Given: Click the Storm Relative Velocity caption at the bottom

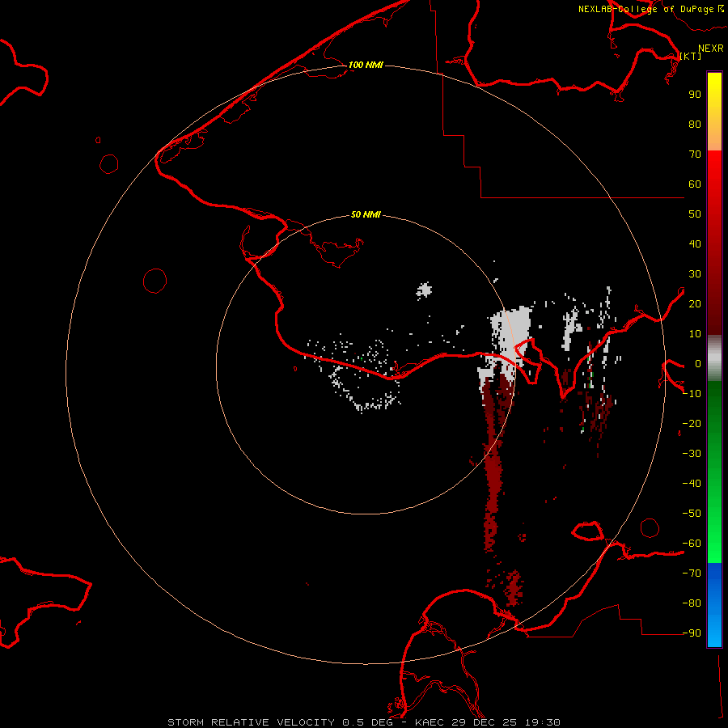Looking at the screenshot, I should point(364,722).
